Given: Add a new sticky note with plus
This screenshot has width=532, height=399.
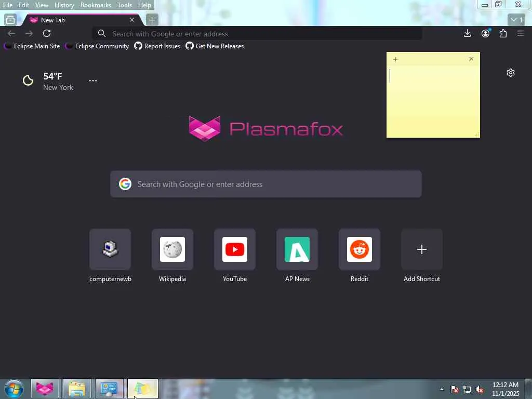Looking at the screenshot, I should [x=395, y=59].
